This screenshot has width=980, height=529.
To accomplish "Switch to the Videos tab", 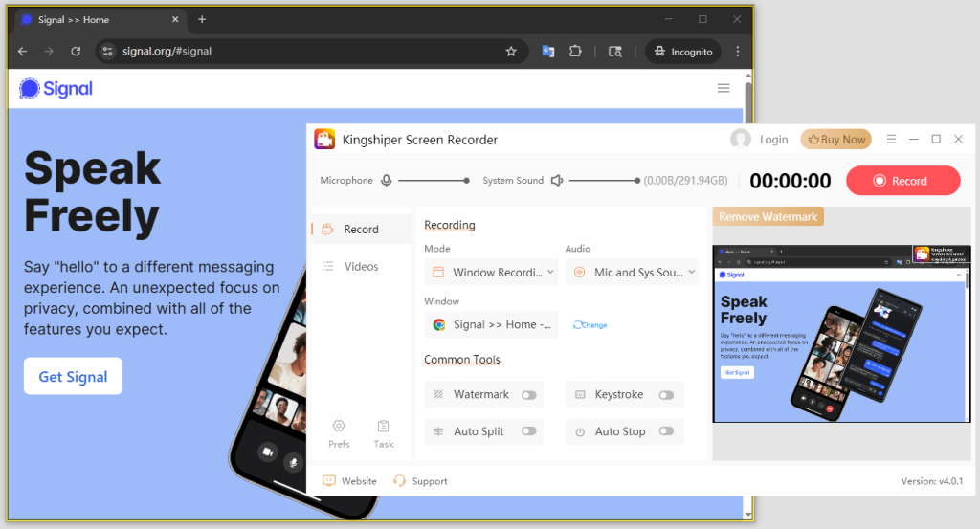I will point(361,267).
